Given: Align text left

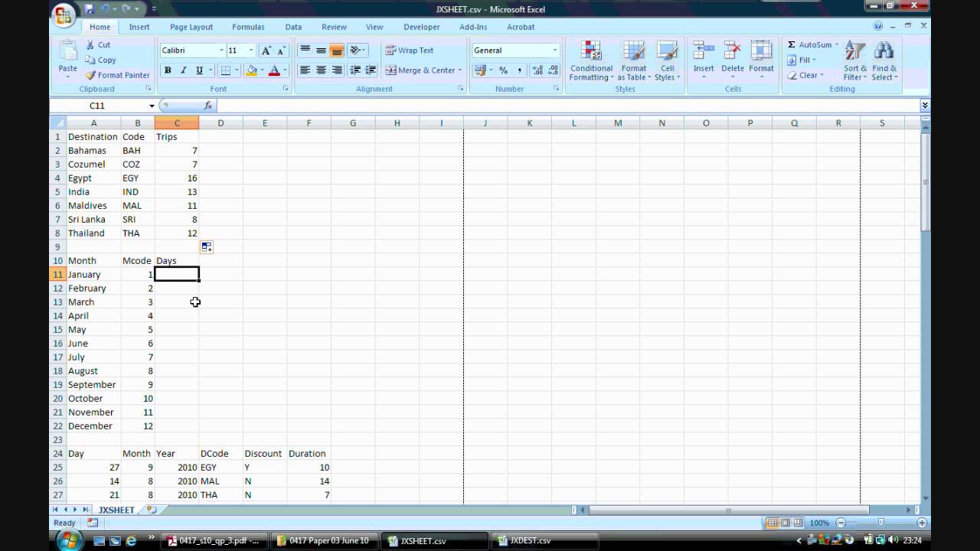Looking at the screenshot, I should (x=305, y=70).
